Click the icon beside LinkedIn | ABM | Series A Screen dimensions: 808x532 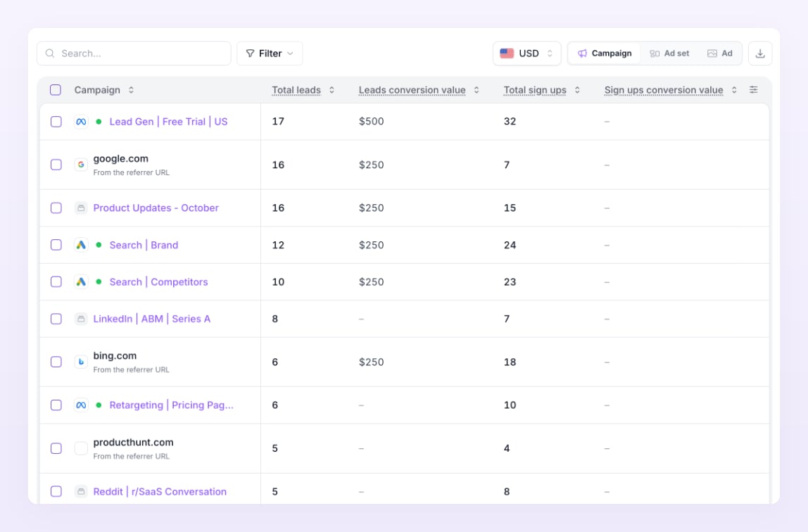click(x=81, y=319)
